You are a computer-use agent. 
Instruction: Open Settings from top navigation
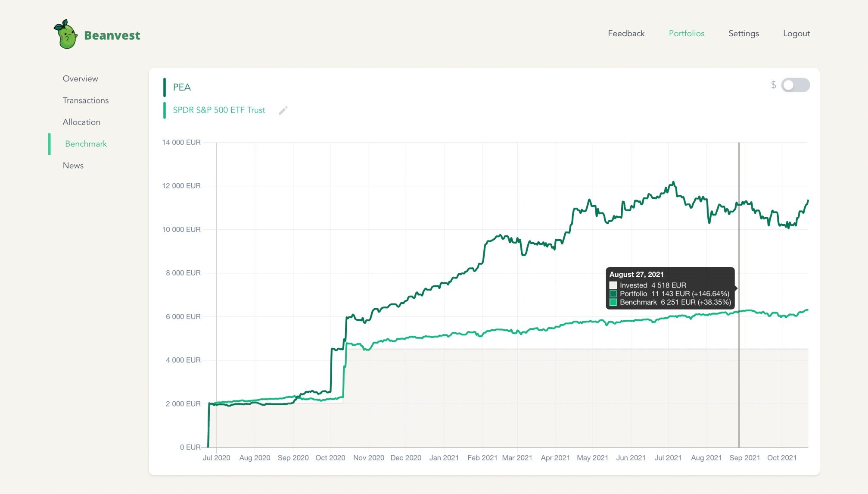[744, 34]
